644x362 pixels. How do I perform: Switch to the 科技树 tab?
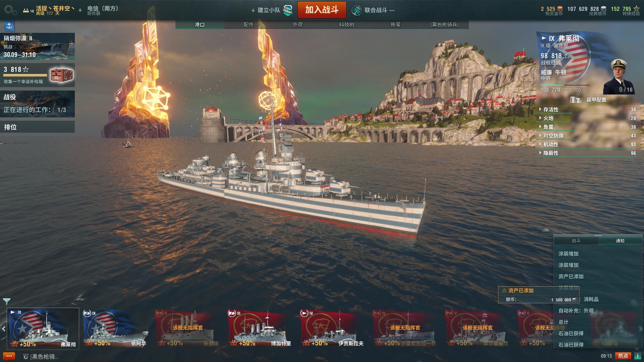pyautogui.click(x=346, y=24)
